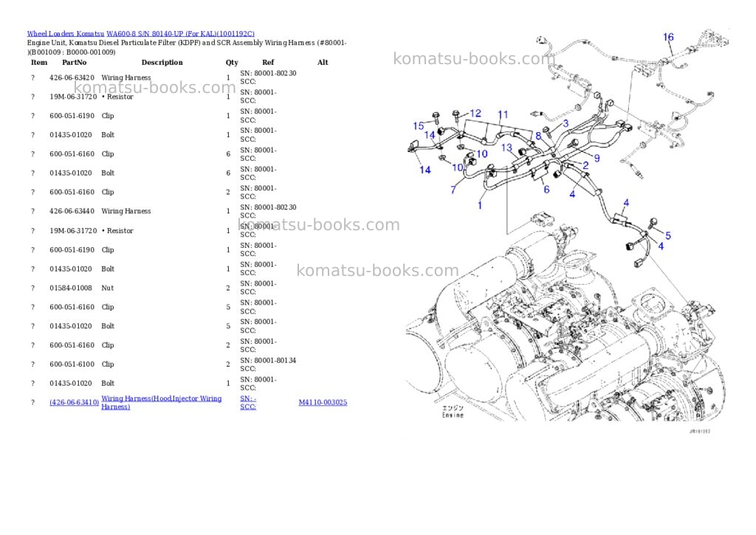Image resolution: width=756 pixels, height=535 pixels.
Task: Click callout number 3 in diagram
Action: click(x=566, y=123)
